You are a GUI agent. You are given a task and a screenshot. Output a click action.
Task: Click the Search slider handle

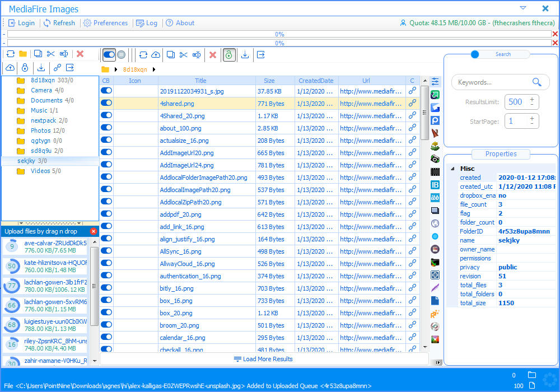(x=475, y=54)
